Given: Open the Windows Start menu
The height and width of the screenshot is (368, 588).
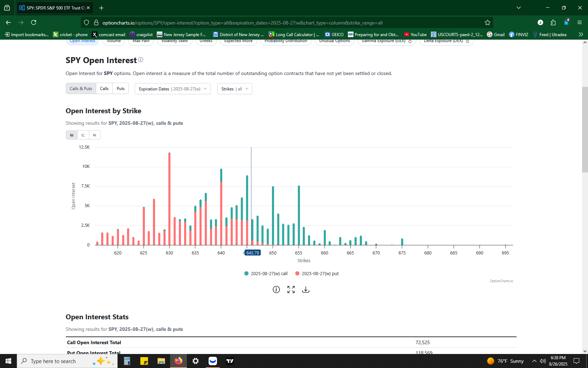Looking at the screenshot, I should (x=8, y=361).
